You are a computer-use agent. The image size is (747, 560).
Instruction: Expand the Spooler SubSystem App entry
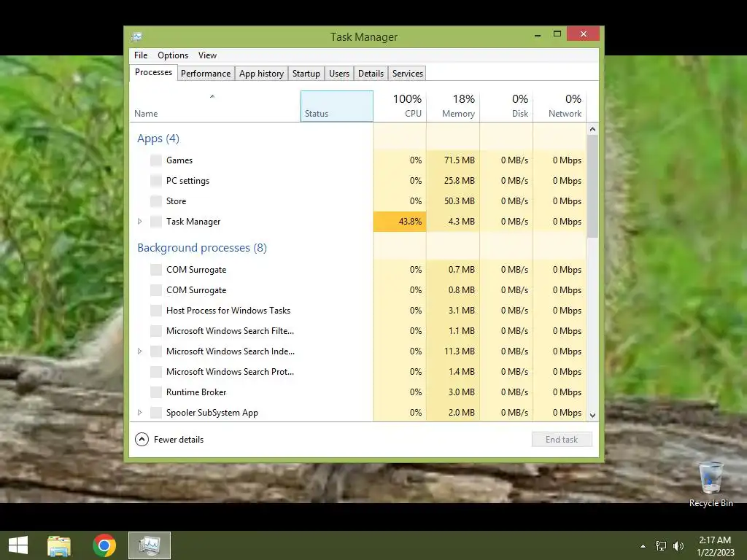139,413
